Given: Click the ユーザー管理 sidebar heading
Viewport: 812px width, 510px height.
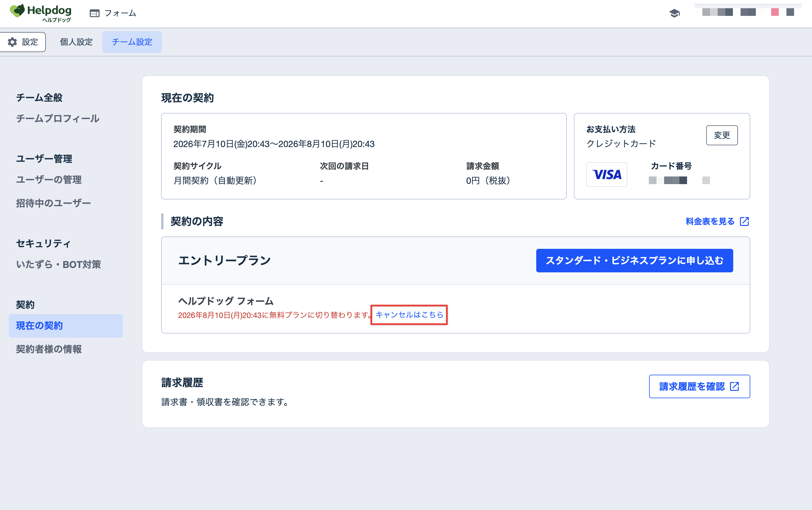Looking at the screenshot, I should point(44,159).
